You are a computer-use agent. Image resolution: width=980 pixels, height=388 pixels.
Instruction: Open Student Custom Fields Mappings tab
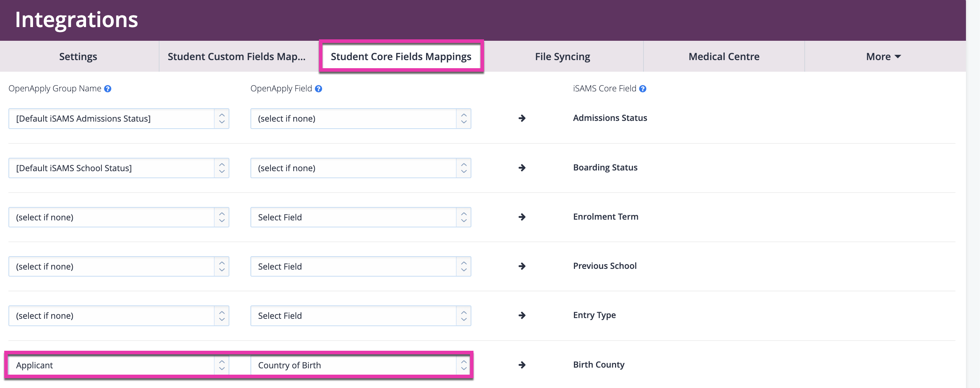[x=237, y=57]
